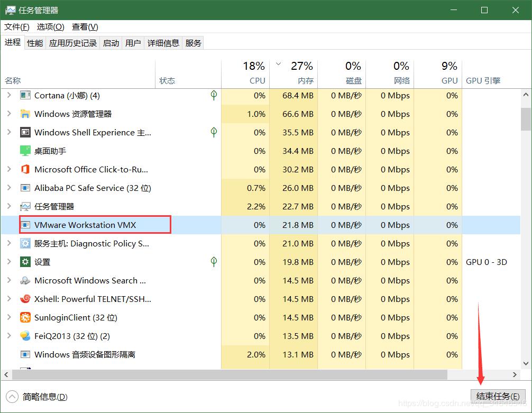Switch to the 应用历史记录 tab
This screenshot has width=532, height=413.
point(72,43)
